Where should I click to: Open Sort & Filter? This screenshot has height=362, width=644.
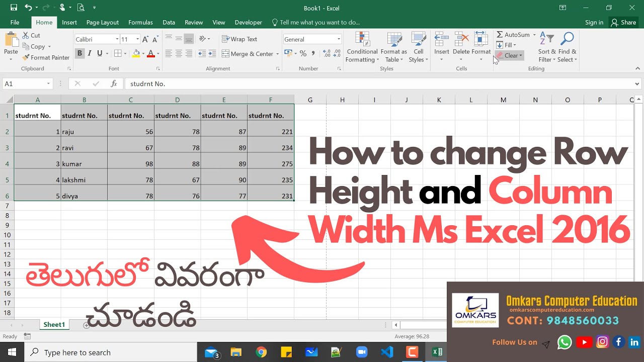coord(547,47)
